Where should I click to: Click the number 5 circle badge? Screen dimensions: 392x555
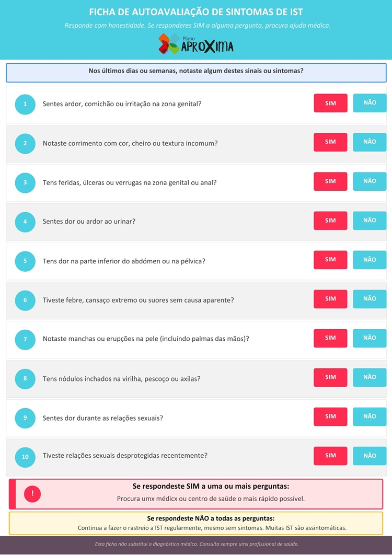(25, 261)
